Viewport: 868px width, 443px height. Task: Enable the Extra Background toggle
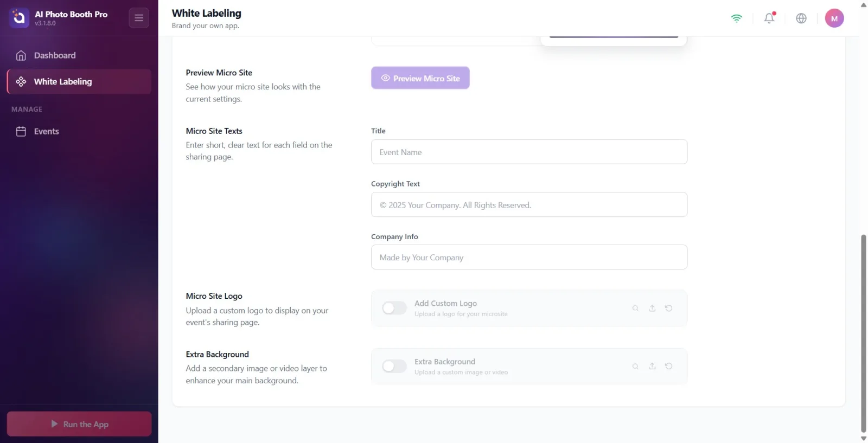[x=394, y=366]
